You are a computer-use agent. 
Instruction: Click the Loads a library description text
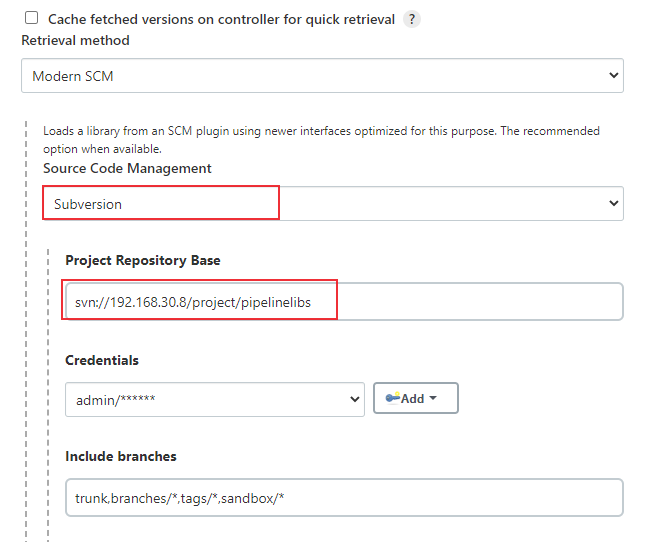coord(321,140)
